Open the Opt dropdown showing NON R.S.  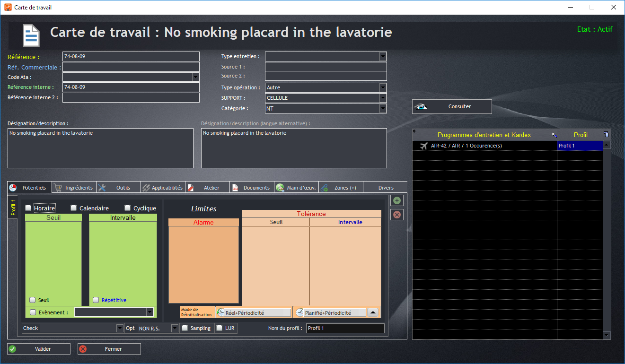click(x=175, y=328)
